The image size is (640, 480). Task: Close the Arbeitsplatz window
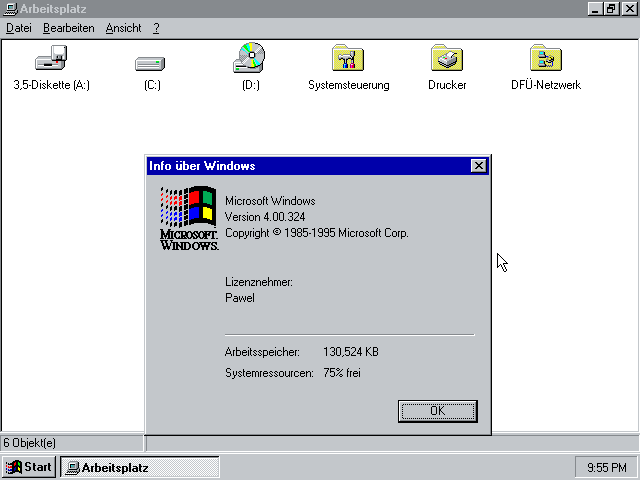[629, 9]
